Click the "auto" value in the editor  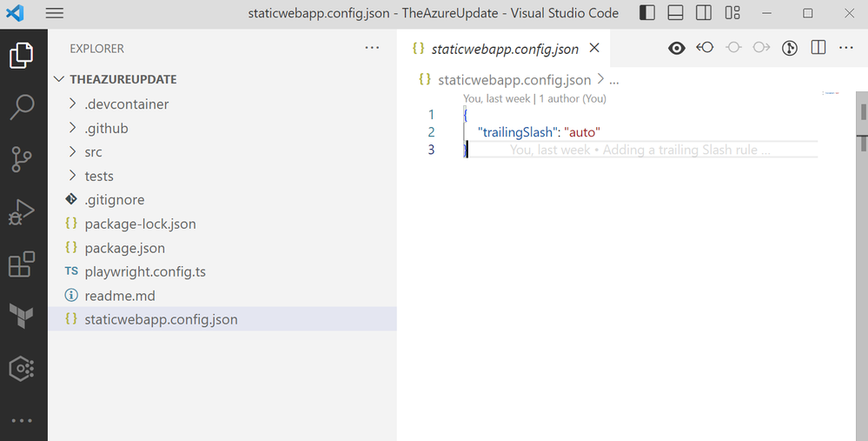pyautogui.click(x=582, y=132)
